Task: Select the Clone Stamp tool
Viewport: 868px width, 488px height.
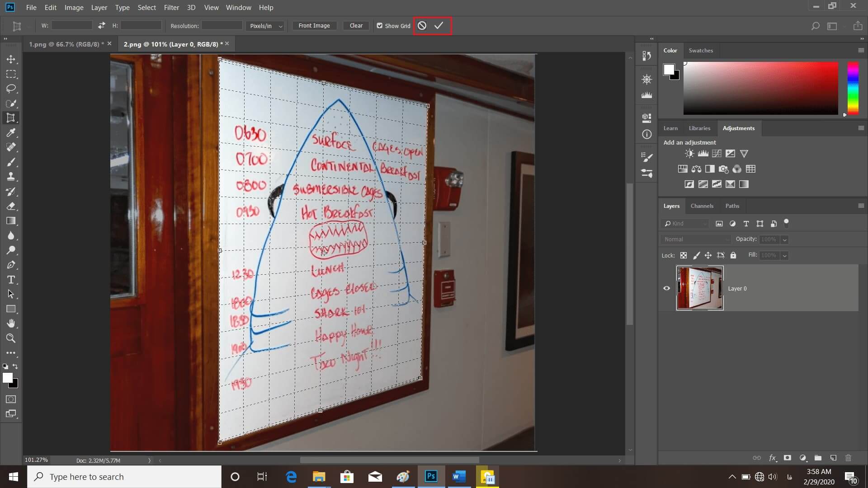Action: click(11, 177)
